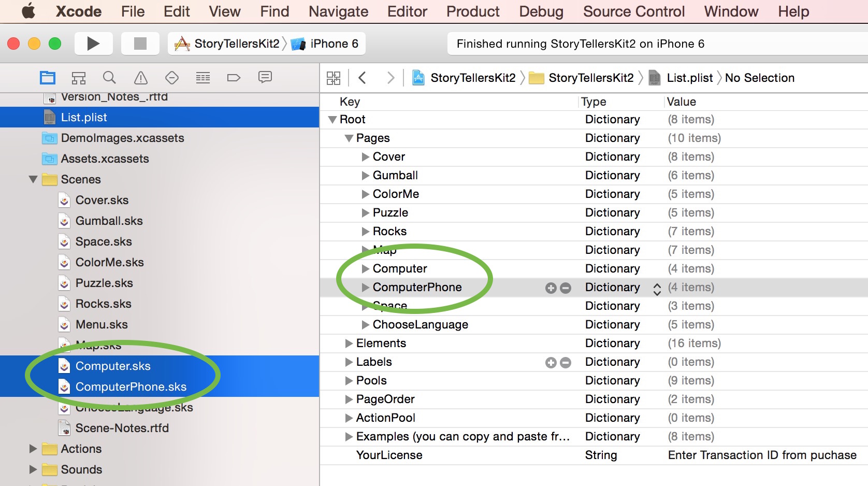Collapse the Scenes folder
Viewport: 868px width, 486px height.
33,179
